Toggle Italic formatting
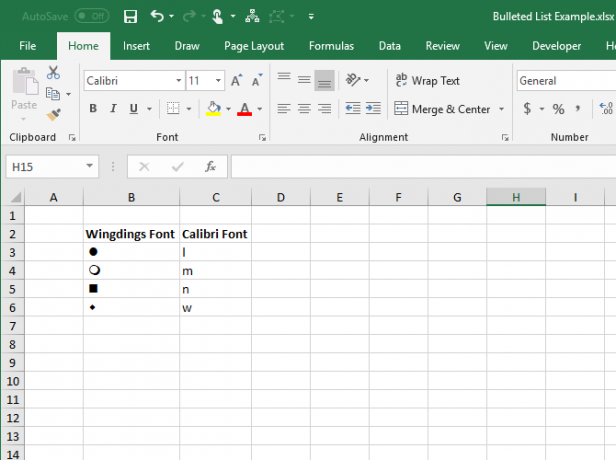 point(113,108)
